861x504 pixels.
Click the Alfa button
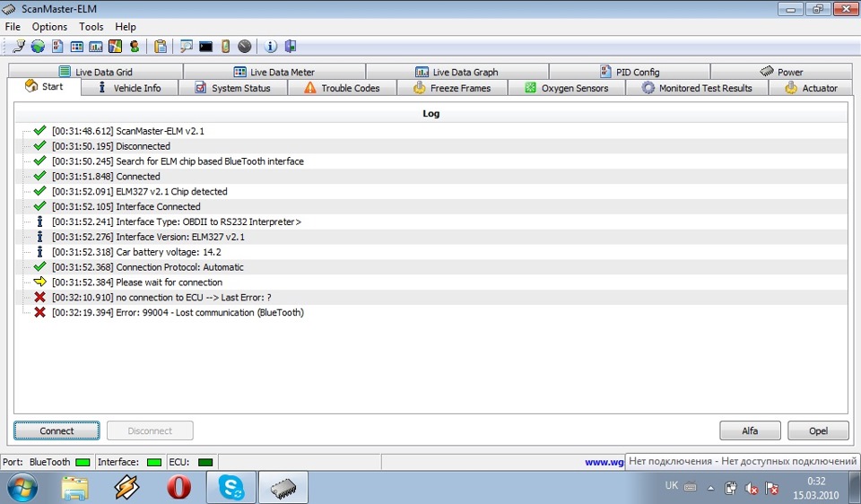click(x=750, y=431)
